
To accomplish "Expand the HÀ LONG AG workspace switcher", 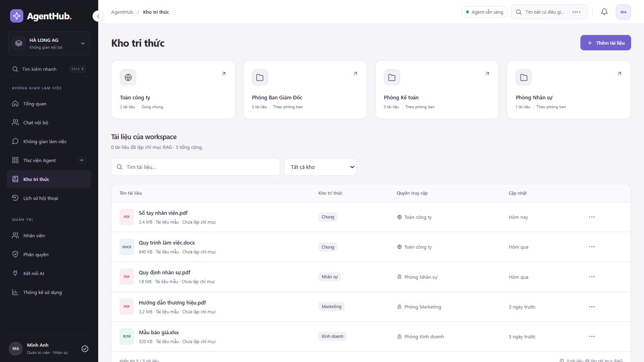I will 49,43.
